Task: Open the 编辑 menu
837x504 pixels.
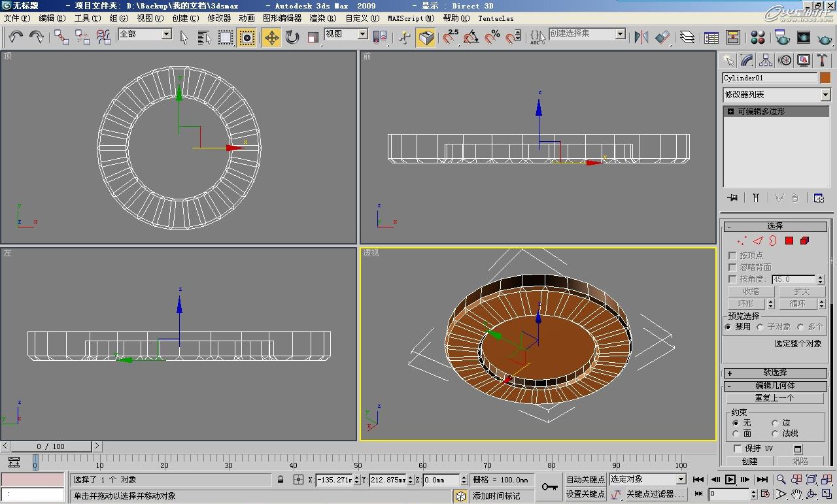Action: [x=52, y=18]
